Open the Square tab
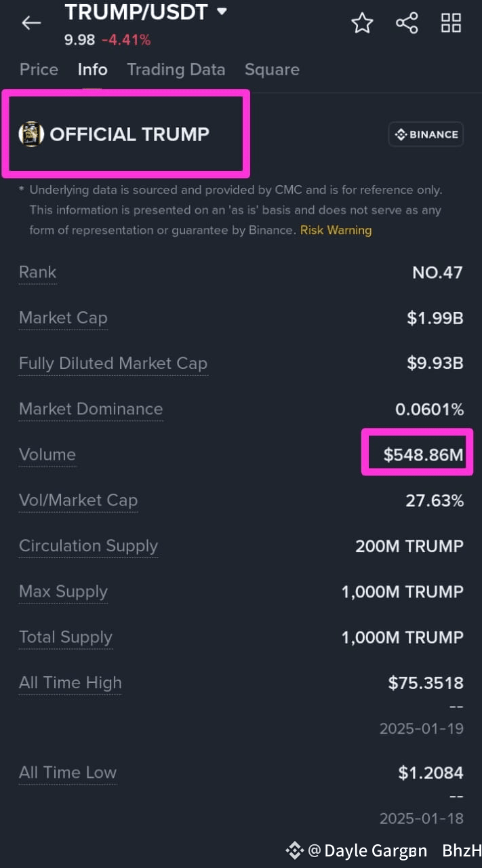Viewport: 482px width, 868px height. [272, 69]
